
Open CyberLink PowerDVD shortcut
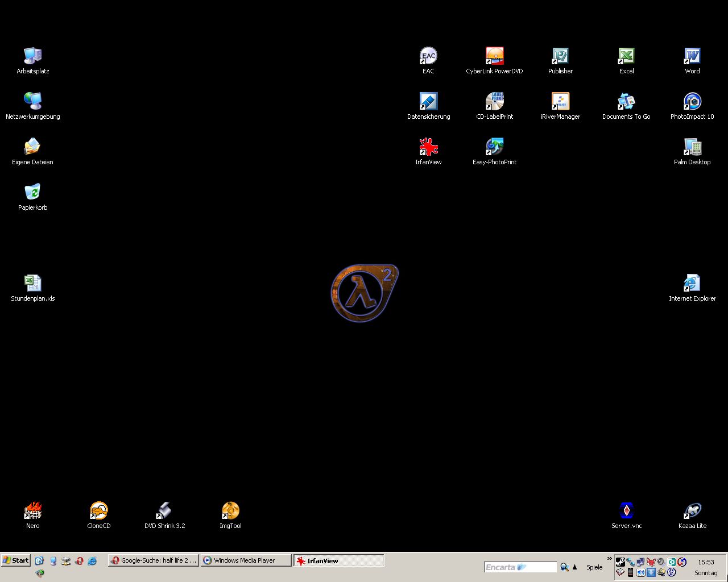[x=494, y=56]
